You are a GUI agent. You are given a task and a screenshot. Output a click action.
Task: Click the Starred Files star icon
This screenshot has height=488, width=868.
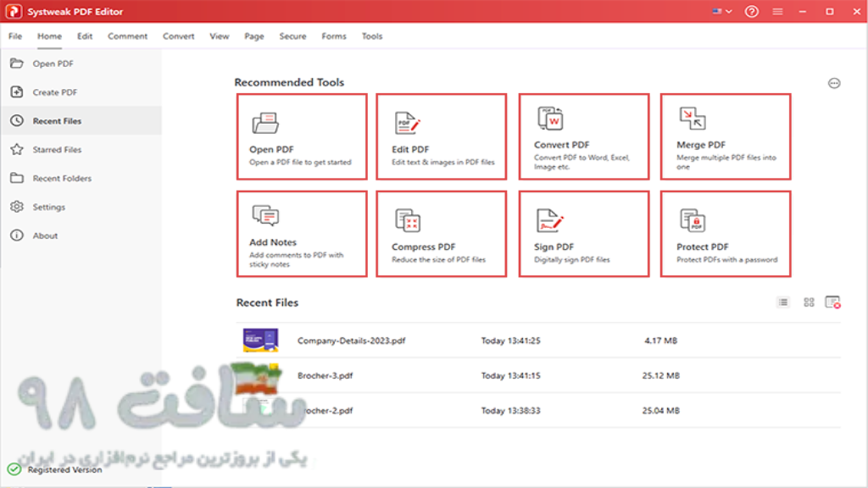17,149
